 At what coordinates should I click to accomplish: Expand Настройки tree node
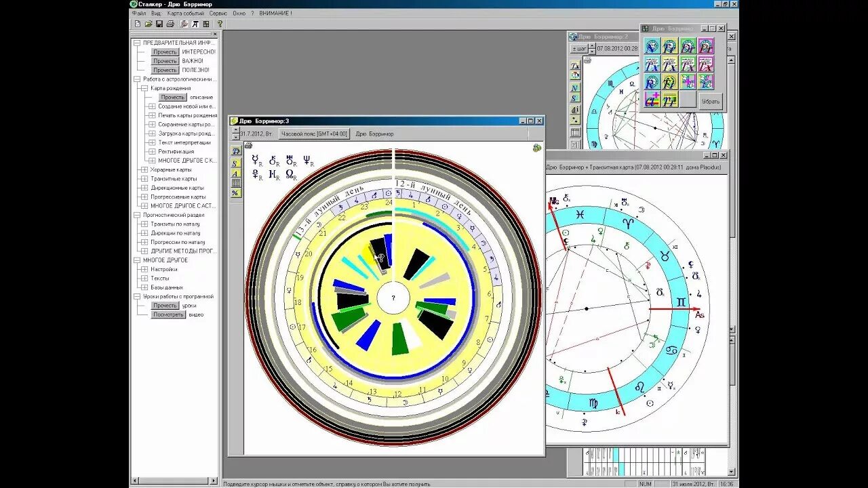coord(144,269)
